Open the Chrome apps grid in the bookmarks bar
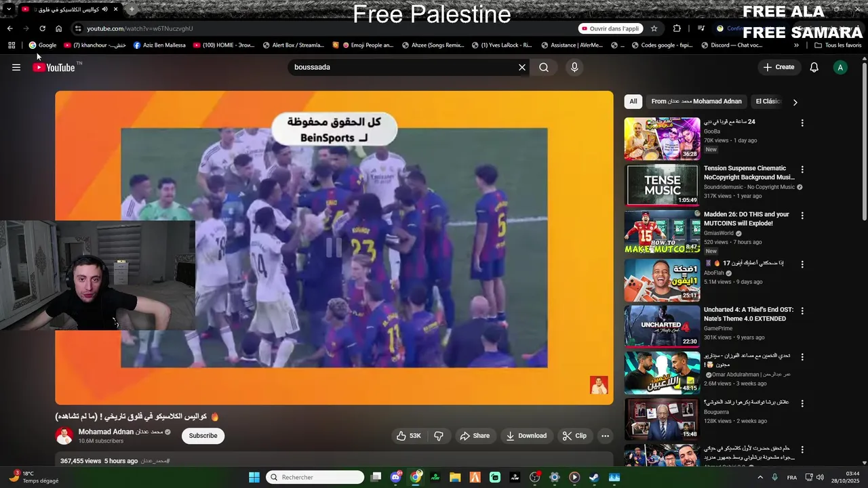This screenshot has height=488, width=868. pyautogui.click(x=12, y=45)
